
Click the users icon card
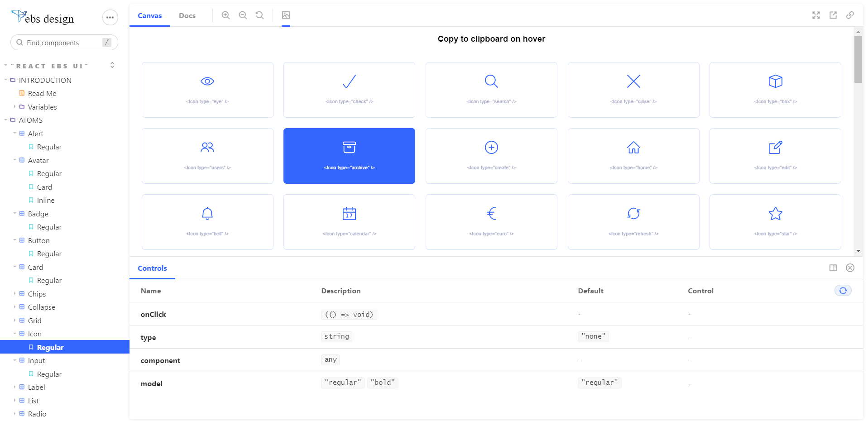pyautogui.click(x=207, y=156)
